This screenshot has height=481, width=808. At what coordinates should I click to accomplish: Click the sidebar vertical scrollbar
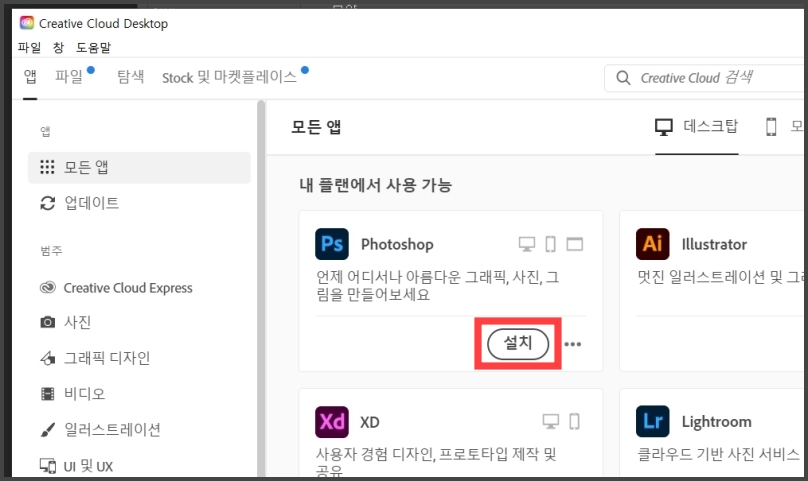tap(261, 289)
